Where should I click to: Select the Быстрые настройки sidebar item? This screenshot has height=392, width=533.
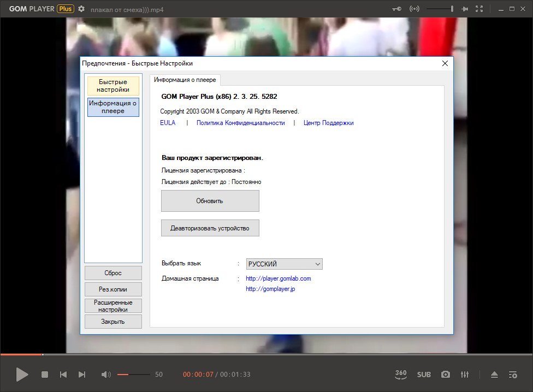[x=113, y=86]
